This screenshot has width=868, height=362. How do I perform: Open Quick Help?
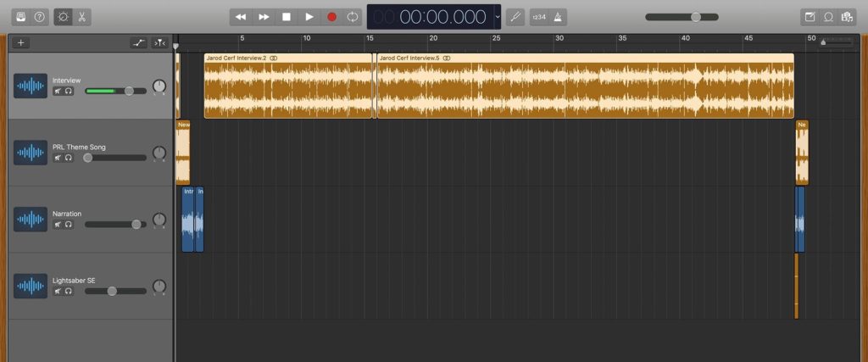click(x=39, y=17)
